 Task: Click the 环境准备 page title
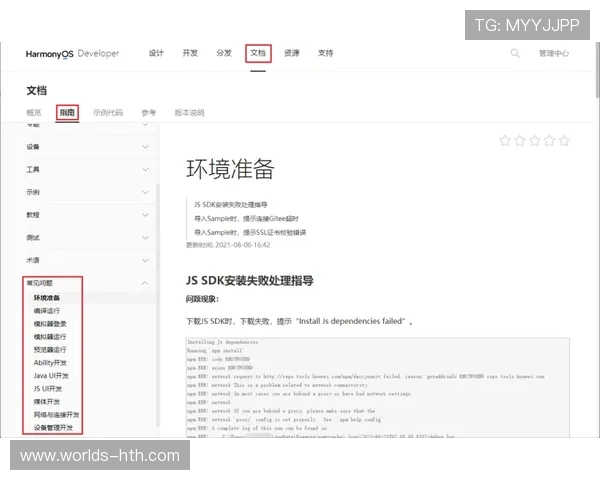pos(230,169)
